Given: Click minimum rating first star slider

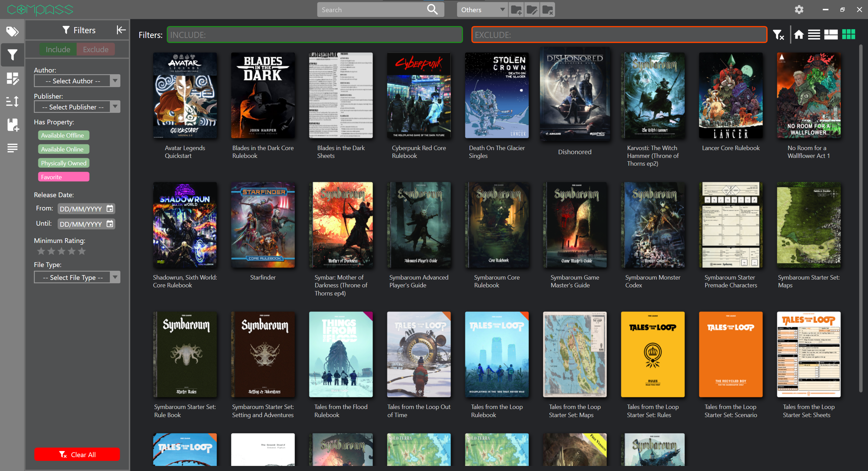Looking at the screenshot, I should (x=42, y=251).
